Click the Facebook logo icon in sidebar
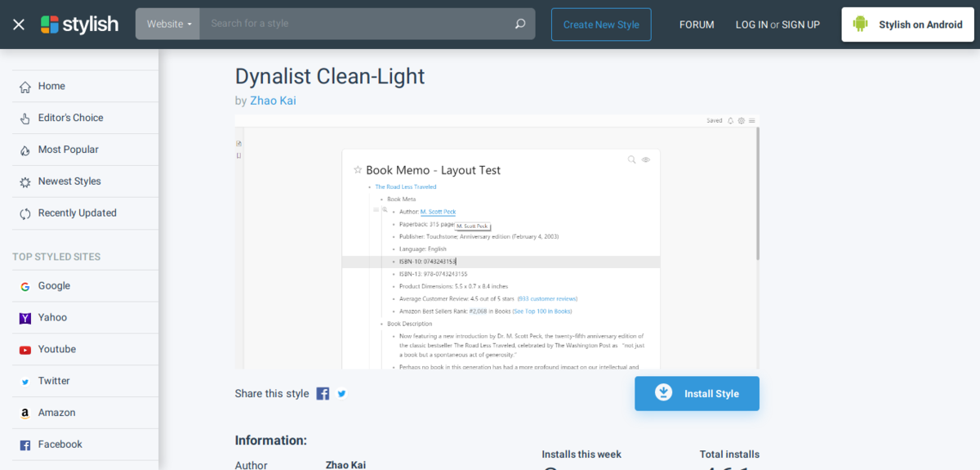This screenshot has height=470, width=980. pyautogui.click(x=24, y=445)
